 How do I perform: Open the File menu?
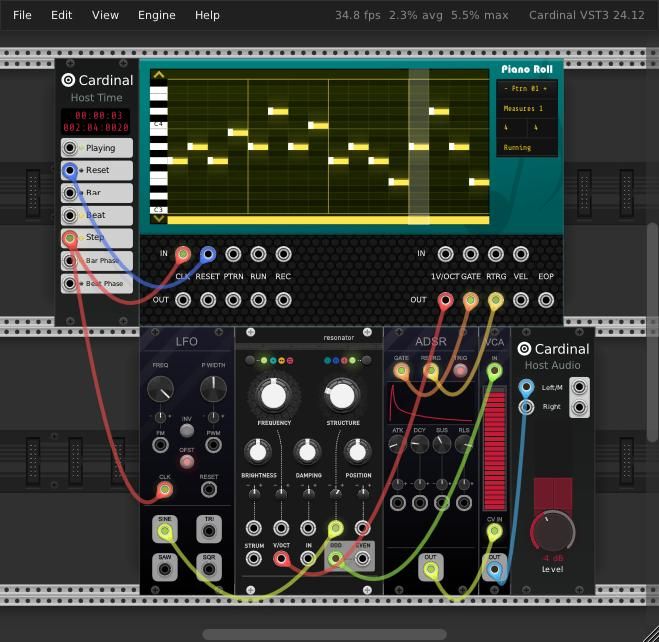coord(22,15)
